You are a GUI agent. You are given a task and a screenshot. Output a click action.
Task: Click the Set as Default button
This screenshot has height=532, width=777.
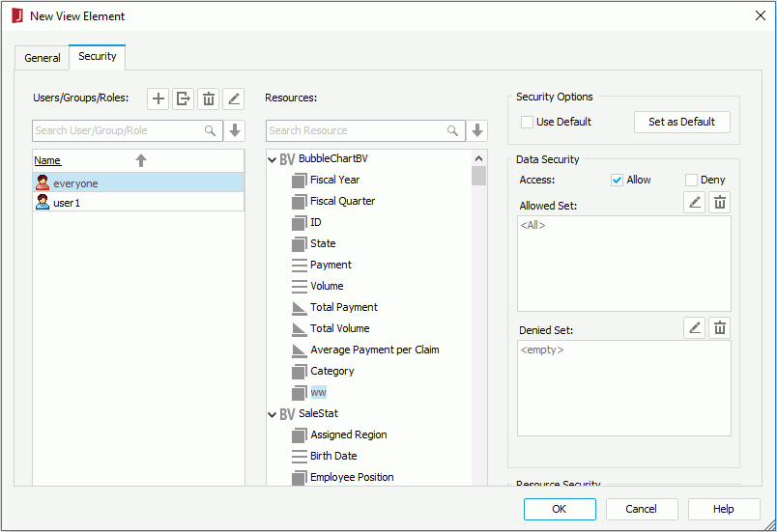(x=682, y=122)
